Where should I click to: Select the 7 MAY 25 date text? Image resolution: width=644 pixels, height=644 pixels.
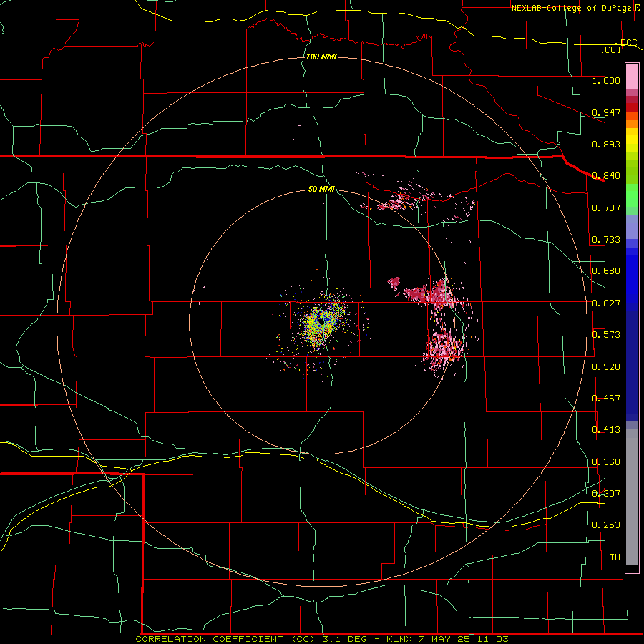[x=444, y=639]
